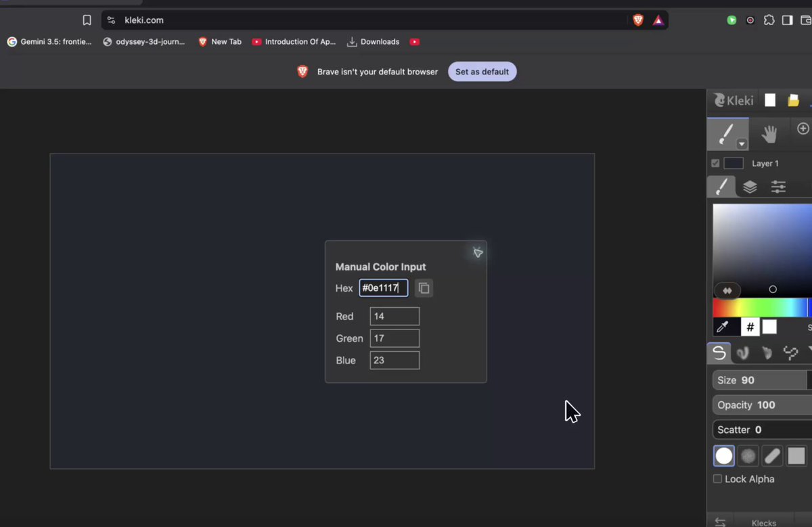
Task: Click the Kleki logo
Action: tap(734, 100)
